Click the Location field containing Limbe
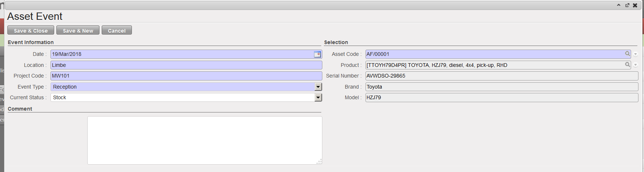The height and width of the screenshot is (172, 644). (186, 65)
